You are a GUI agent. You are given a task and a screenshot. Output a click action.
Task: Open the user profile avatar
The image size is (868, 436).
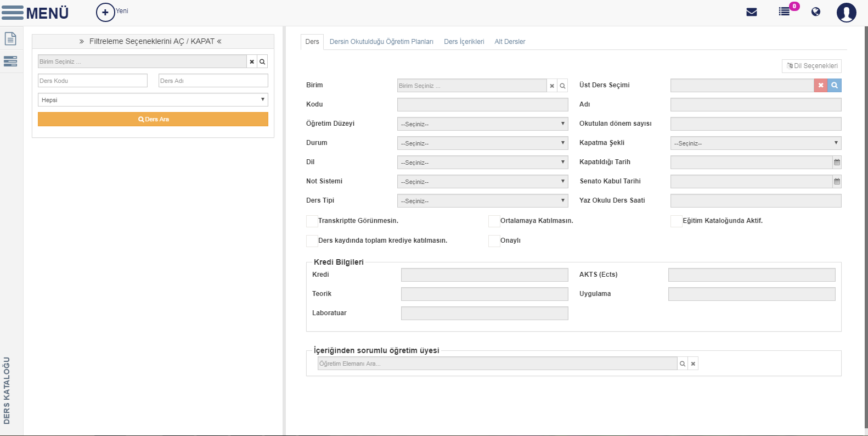pyautogui.click(x=846, y=12)
